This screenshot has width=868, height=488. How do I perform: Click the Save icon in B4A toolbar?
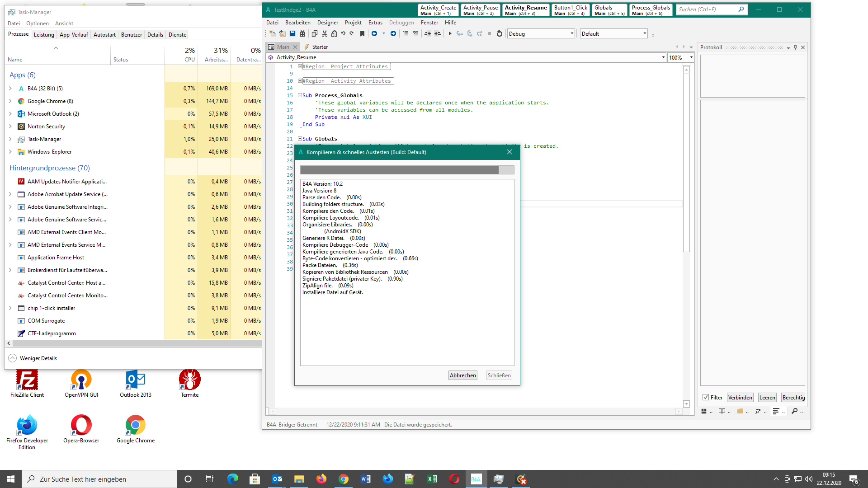292,33
